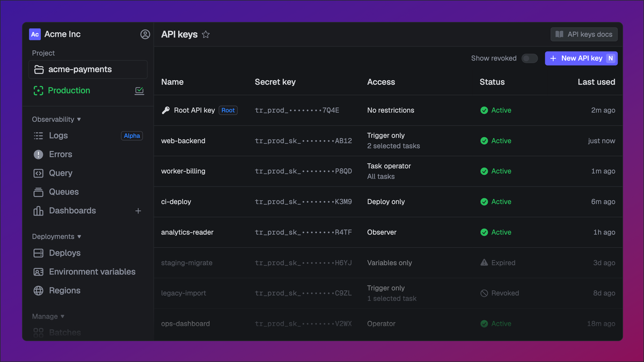Click the Queues stack icon
The width and height of the screenshot is (644, 362).
38,192
